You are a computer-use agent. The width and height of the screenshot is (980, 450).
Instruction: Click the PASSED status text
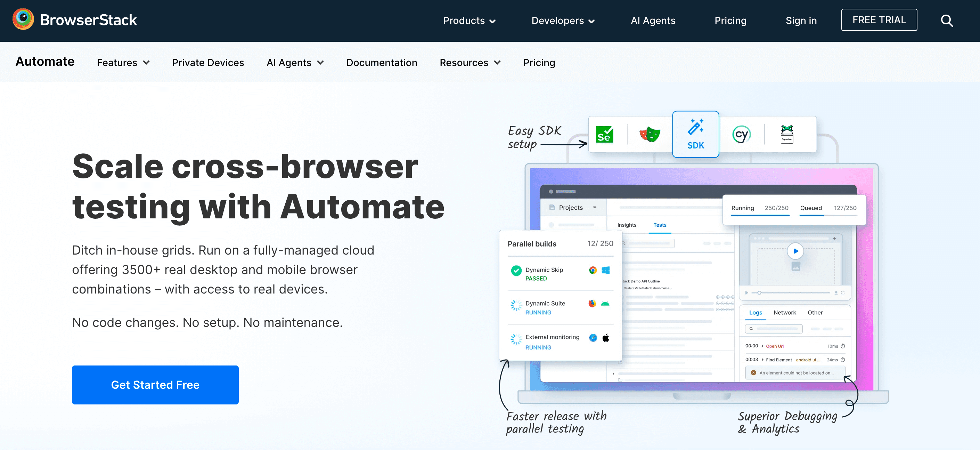(x=536, y=279)
